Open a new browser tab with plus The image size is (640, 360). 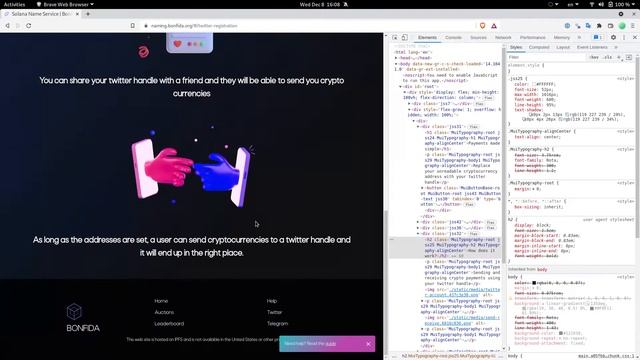[x=88, y=14]
